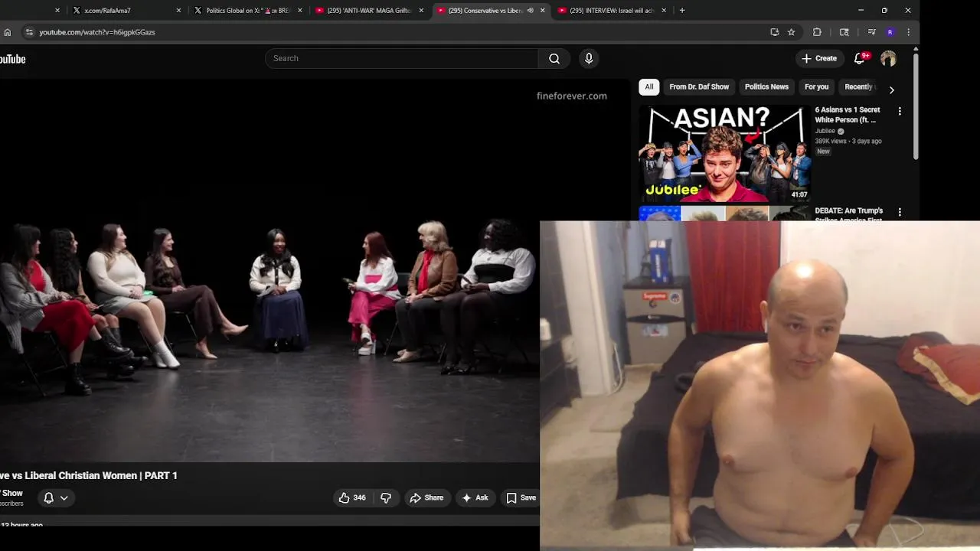Click the YouTube search magnifier button

tap(554, 58)
